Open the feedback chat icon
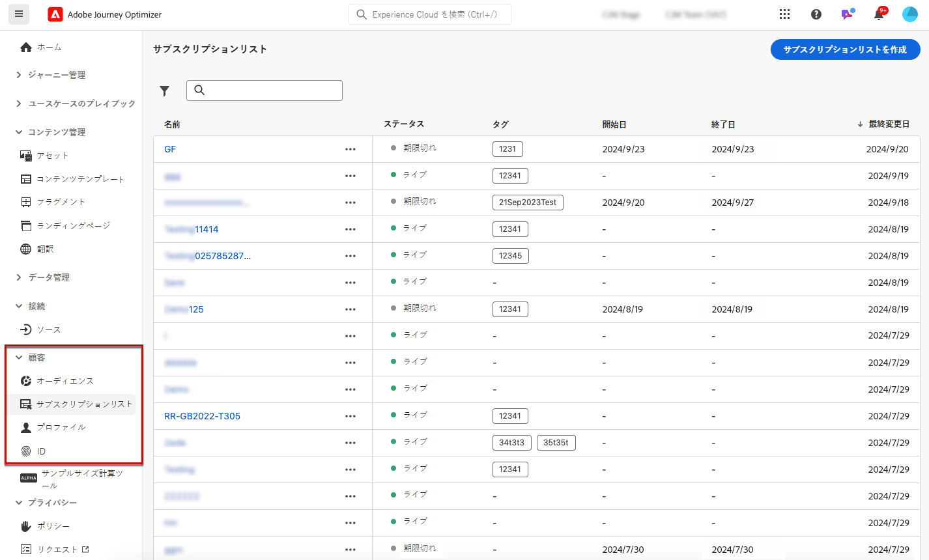This screenshot has width=929, height=560. click(x=847, y=14)
